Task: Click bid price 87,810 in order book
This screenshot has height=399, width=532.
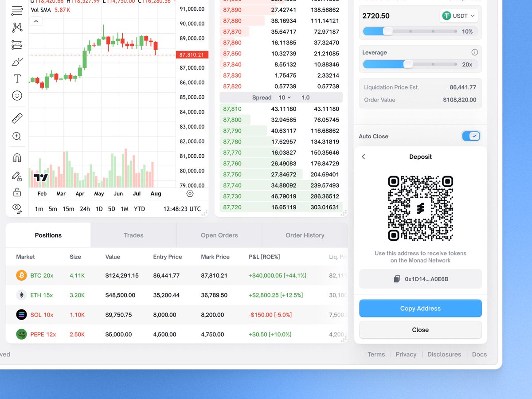Action: 232,109
